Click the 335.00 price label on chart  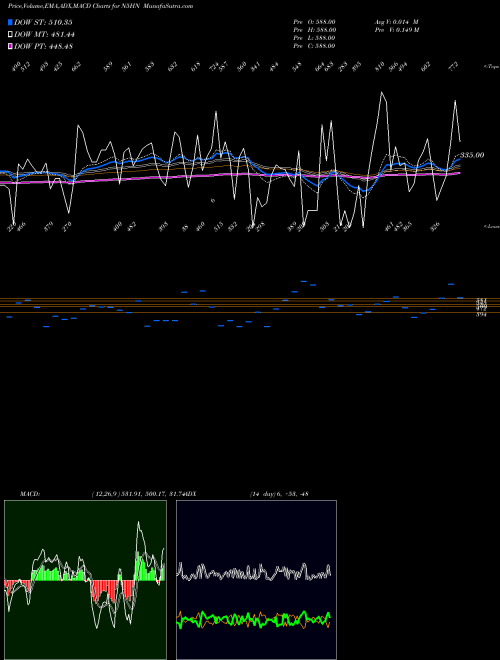[472, 155]
